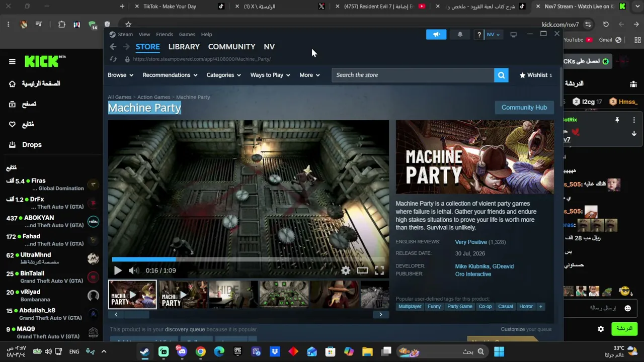The width and height of the screenshot is (644, 362).
Task: Select the second Machine Party trailer thumbnail
Action: (x=183, y=294)
